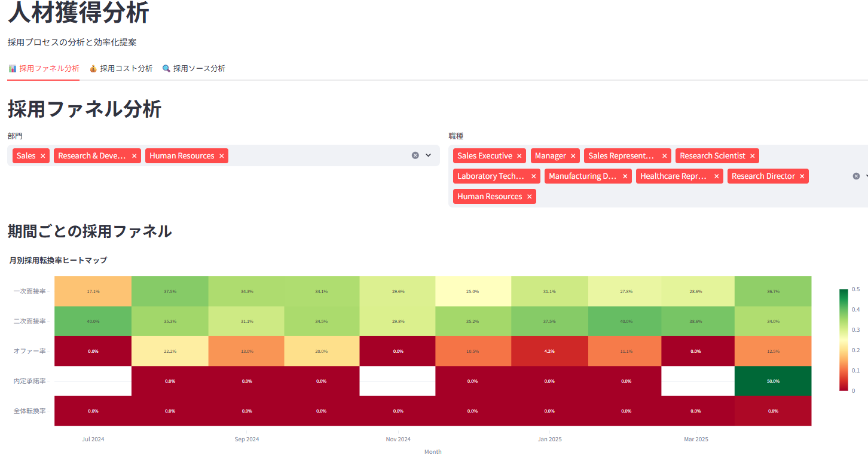Click the 12.5% offer rate cell
Screen dimensions: 868x464
pyautogui.click(x=773, y=351)
